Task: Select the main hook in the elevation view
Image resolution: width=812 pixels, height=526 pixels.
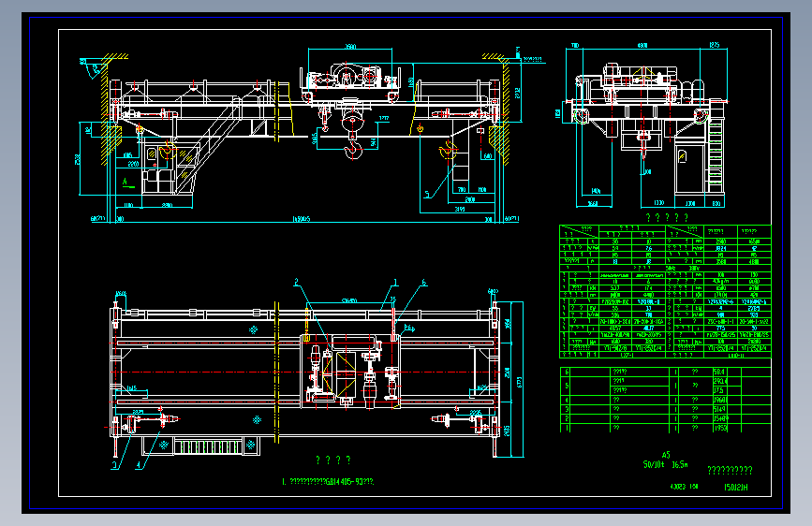Action: coord(353,149)
